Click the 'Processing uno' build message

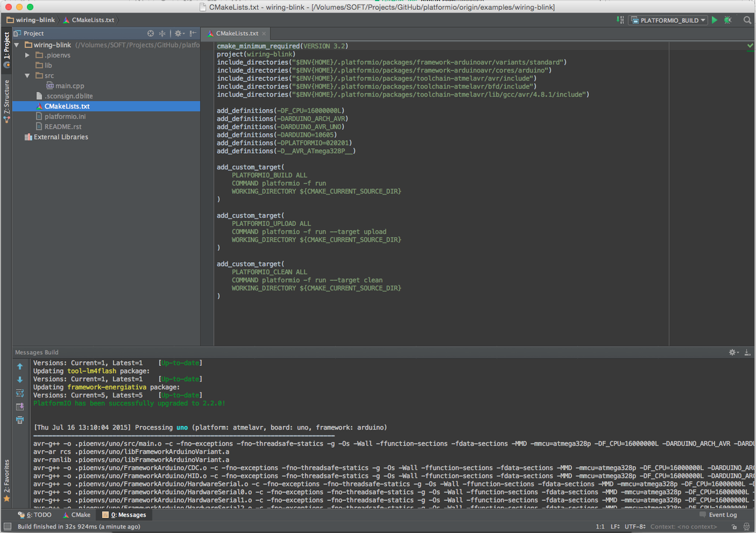pos(210,427)
